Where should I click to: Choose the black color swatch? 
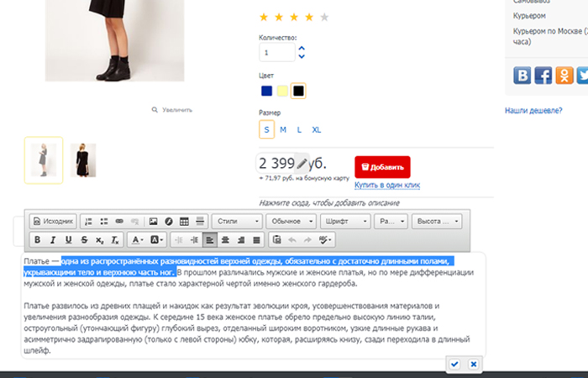(x=298, y=91)
